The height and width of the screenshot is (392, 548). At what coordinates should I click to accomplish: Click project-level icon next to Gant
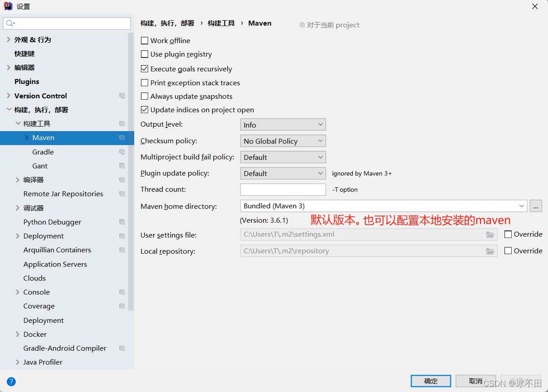click(122, 166)
